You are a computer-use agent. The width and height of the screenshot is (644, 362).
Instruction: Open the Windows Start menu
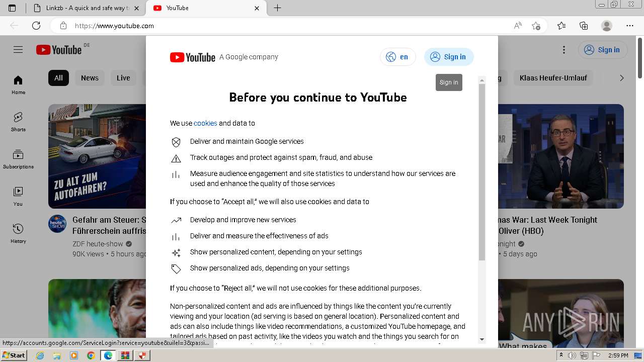point(14,355)
